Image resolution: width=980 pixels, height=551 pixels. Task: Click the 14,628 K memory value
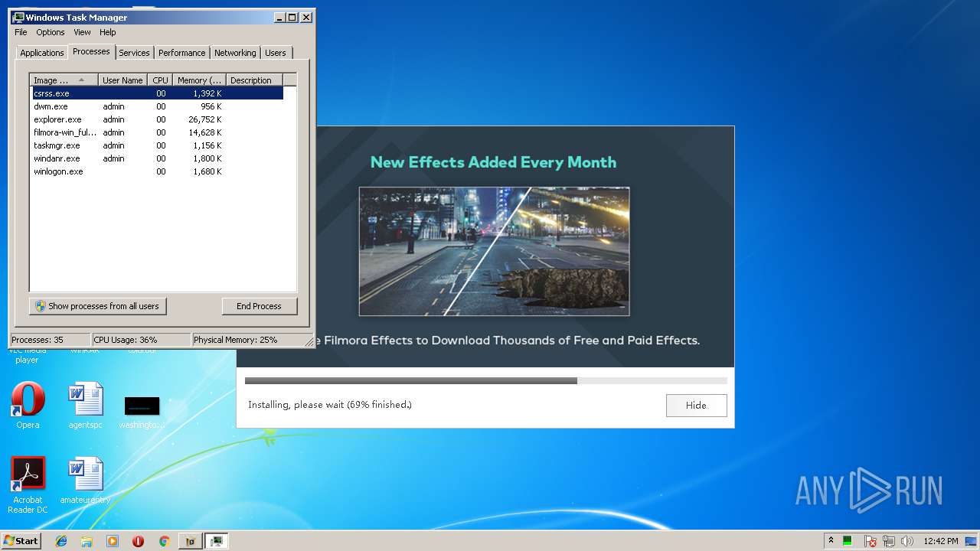205,132
